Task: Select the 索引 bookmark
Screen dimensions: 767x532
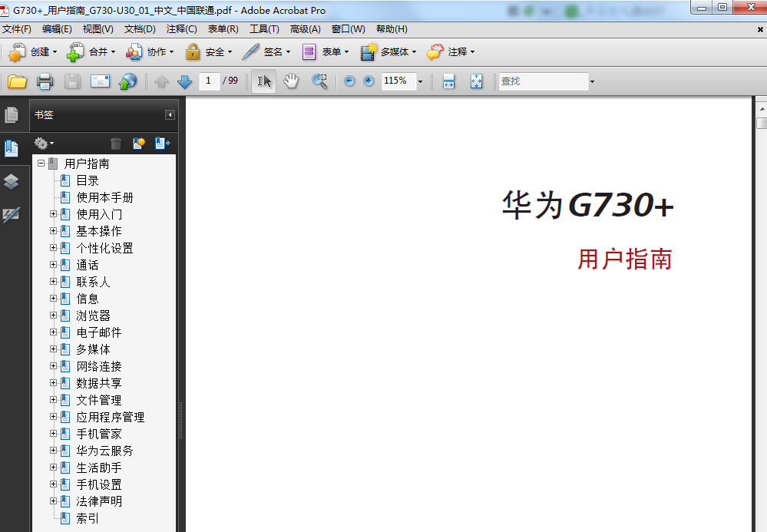Action: [x=88, y=518]
